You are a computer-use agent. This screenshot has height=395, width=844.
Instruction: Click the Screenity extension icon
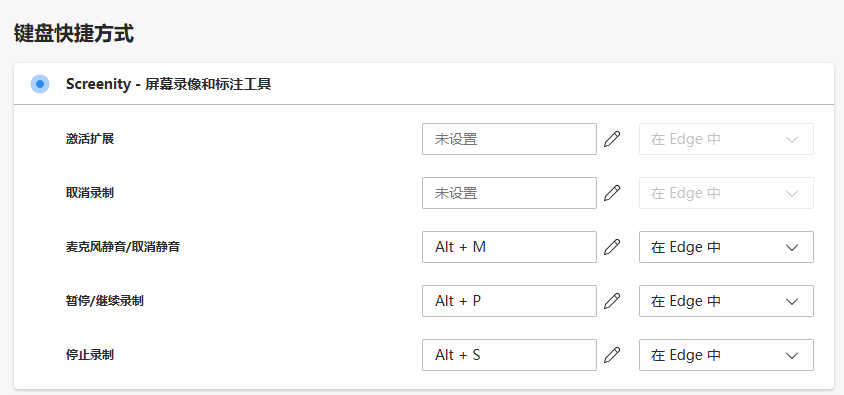[x=40, y=84]
